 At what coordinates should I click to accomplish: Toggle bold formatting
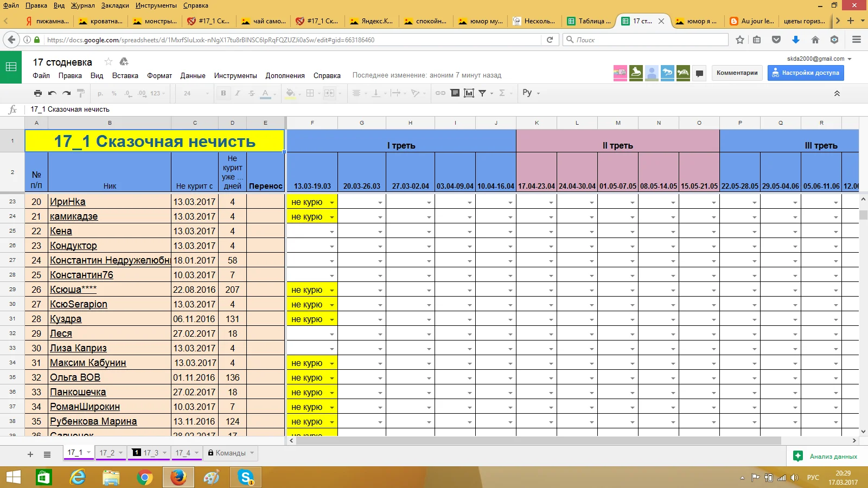(223, 93)
